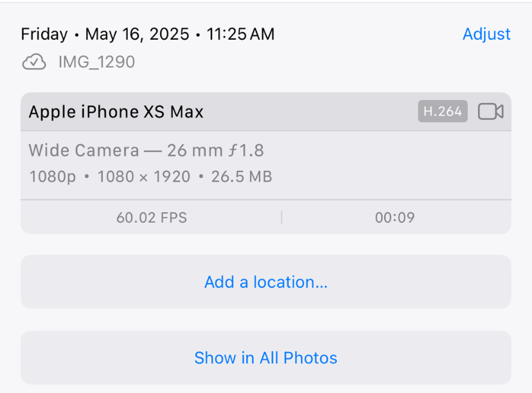This screenshot has height=393, width=532.
Task: Click the cloud icon beside IMG_1290
Action: pos(33,62)
